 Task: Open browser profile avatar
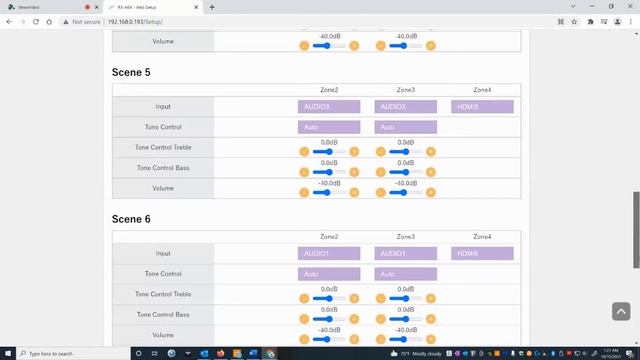[x=617, y=22]
